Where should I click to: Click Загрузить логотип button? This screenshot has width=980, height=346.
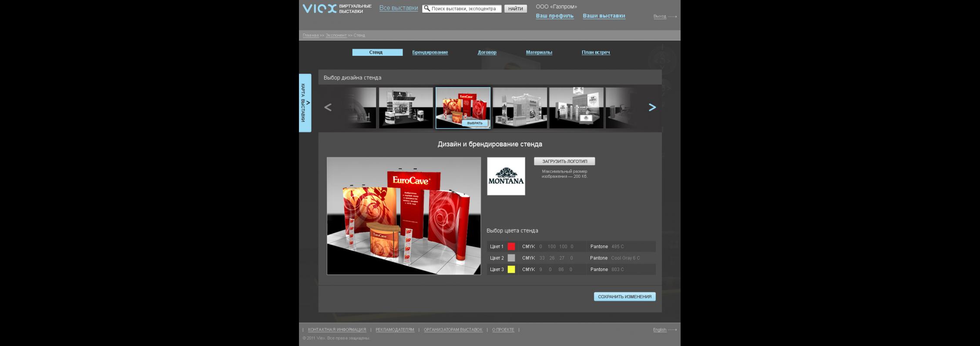click(x=564, y=161)
